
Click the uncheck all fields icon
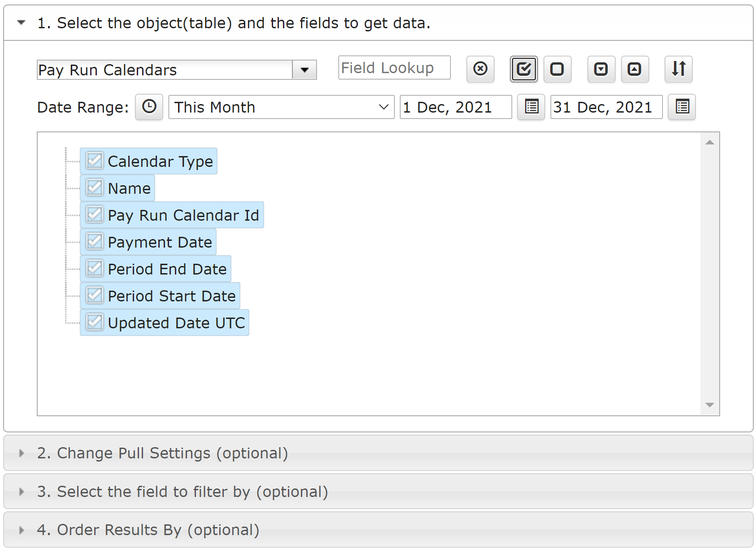557,69
